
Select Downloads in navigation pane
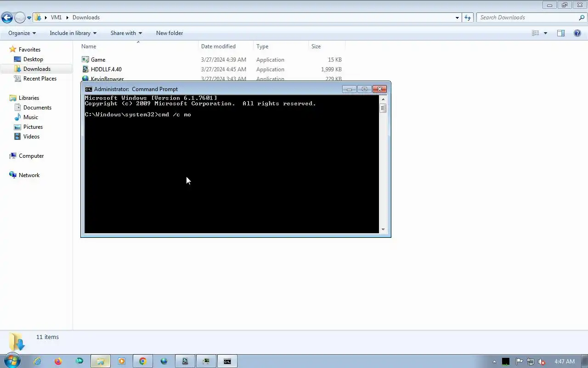coord(37,69)
